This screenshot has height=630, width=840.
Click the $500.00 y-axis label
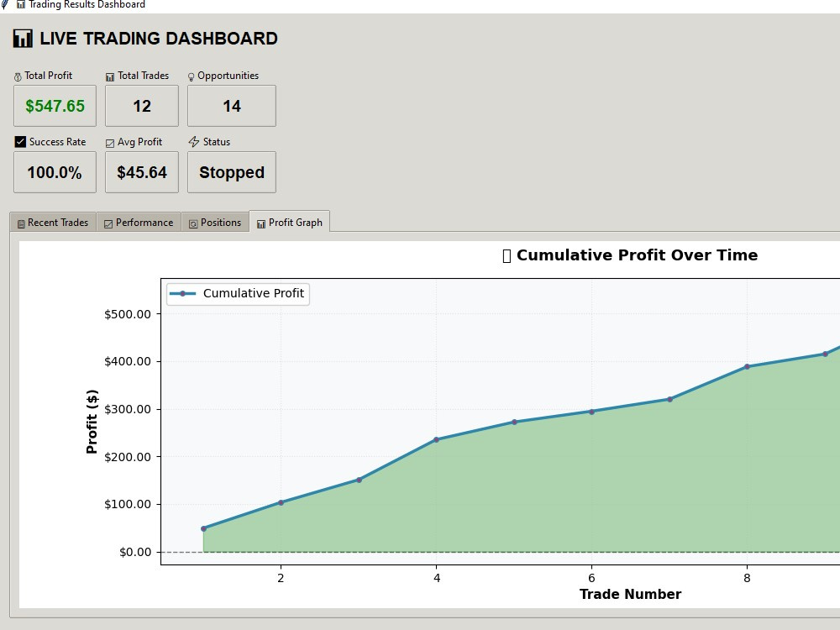pos(128,314)
